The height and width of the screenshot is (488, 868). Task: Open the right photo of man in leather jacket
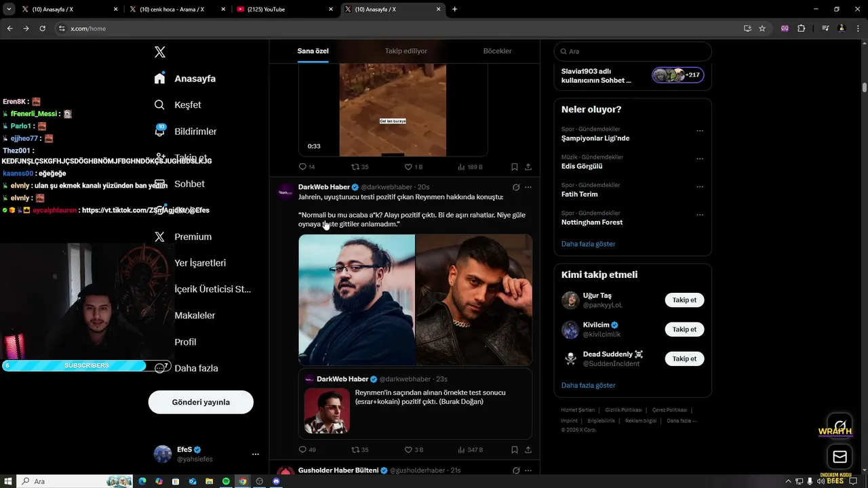474,300
